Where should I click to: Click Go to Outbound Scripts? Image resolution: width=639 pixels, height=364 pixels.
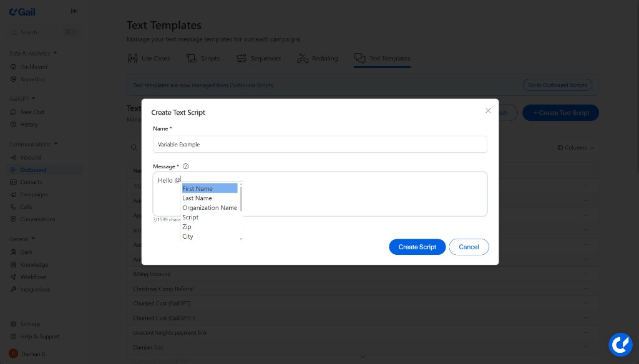[557, 85]
